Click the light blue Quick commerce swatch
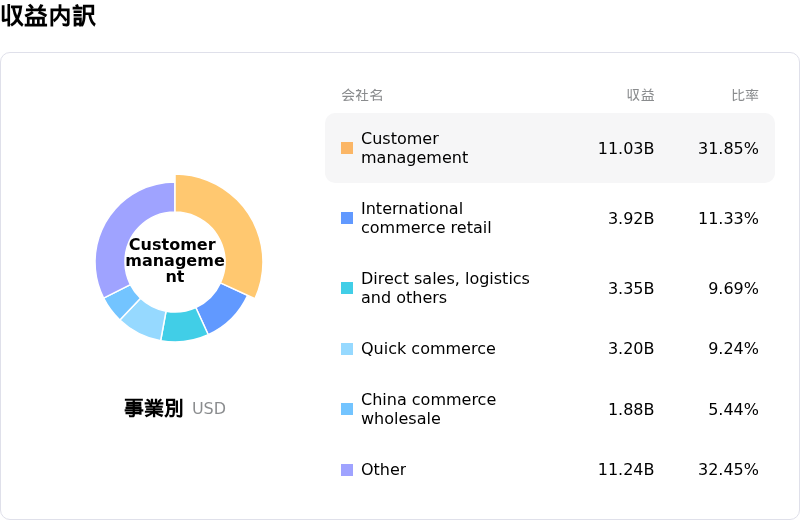Viewport: 800px width, 520px height. (x=347, y=349)
